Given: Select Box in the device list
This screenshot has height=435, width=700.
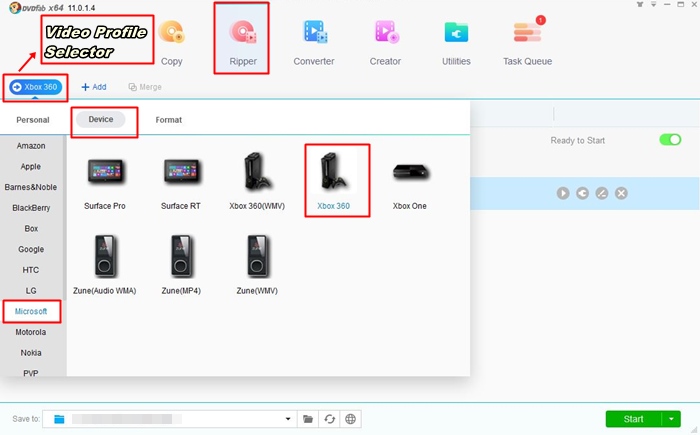Looking at the screenshot, I should click(x=31, y=228).
